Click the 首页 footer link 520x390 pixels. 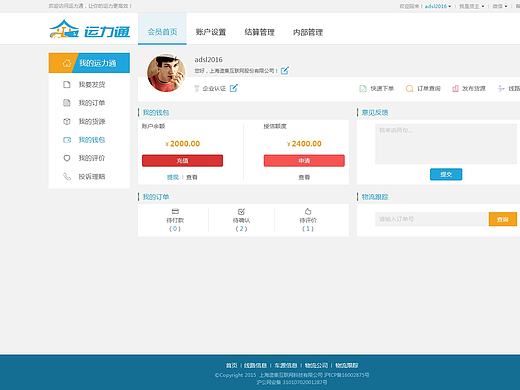point(231,365)
